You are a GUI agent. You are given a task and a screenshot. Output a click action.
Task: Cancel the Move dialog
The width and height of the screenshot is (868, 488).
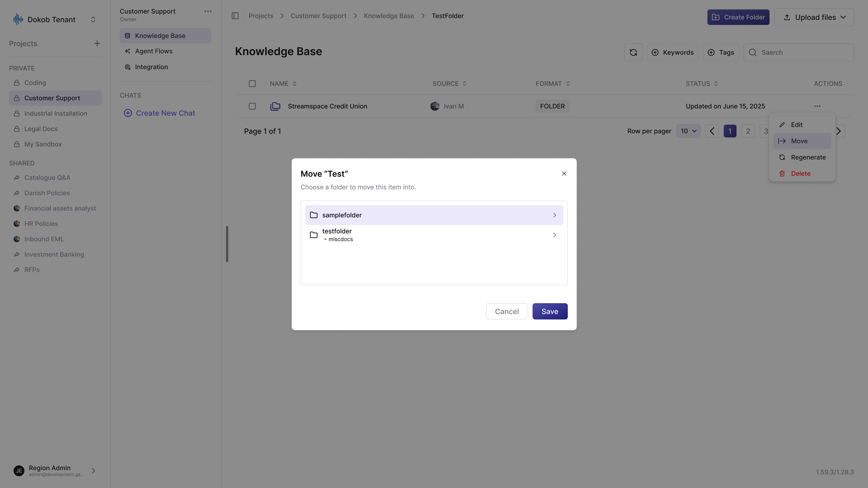507,311
